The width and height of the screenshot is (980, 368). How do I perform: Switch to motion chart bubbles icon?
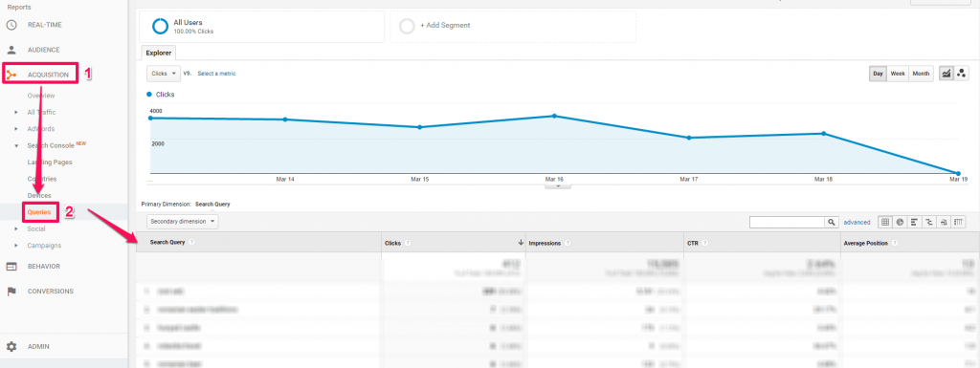pyautogui.click(x=961, y=74)
